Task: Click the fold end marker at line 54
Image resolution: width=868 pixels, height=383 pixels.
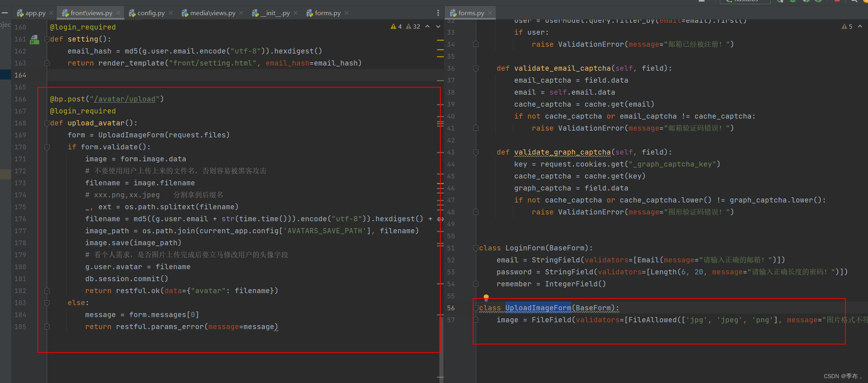Action: coord(476,284)
